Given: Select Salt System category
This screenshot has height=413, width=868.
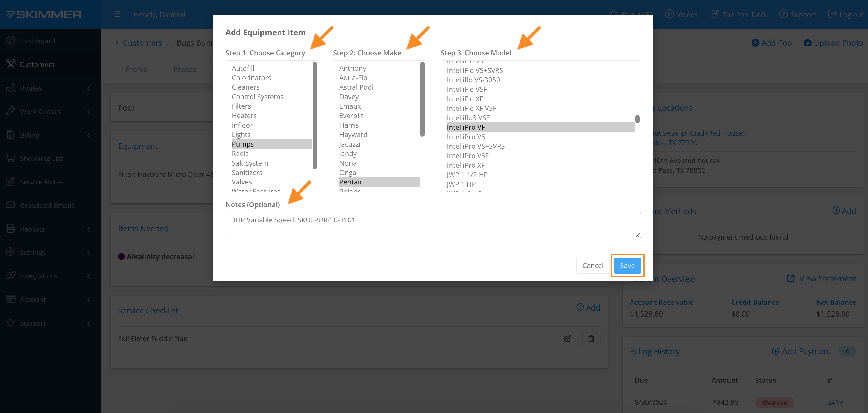Looking at the screenshot, I should [272, 163].
